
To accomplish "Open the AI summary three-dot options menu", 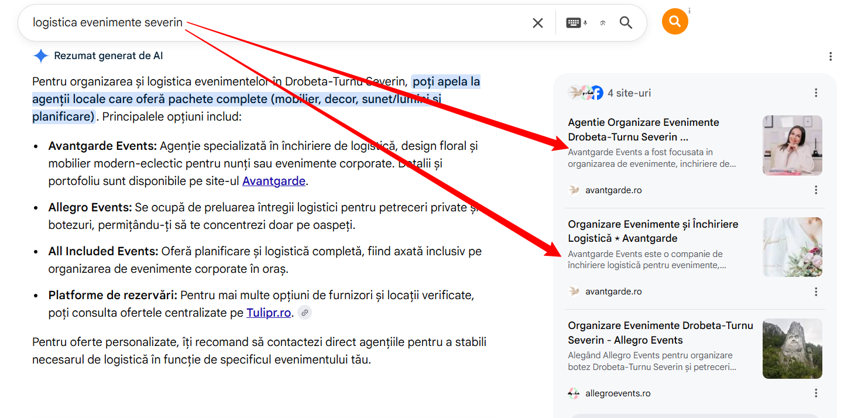I will coord(830,57).
